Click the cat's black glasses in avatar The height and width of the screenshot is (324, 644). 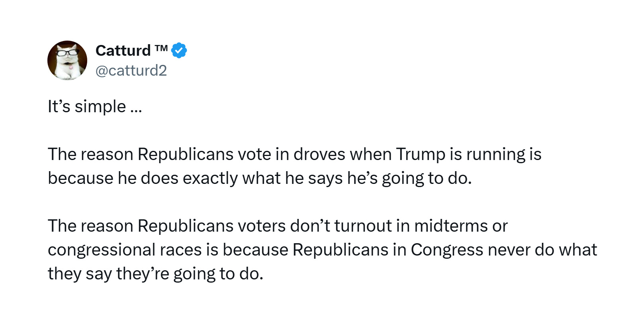67,52
